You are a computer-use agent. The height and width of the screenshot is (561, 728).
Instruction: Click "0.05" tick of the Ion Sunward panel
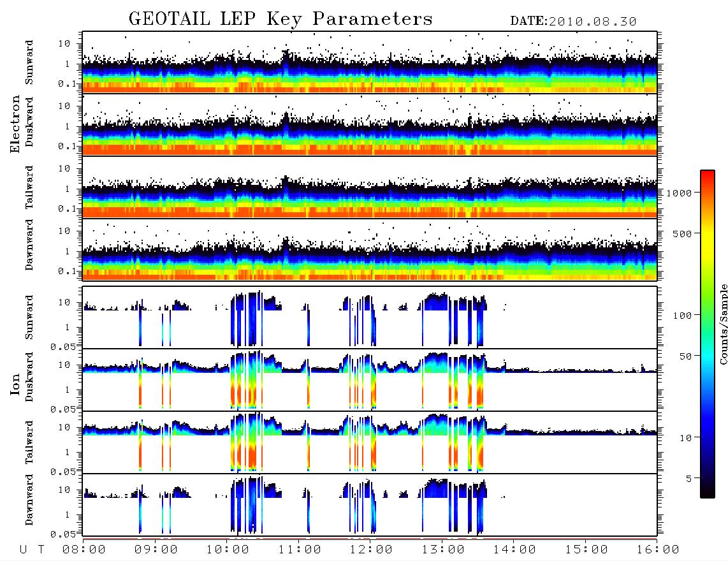click(63, 346)
